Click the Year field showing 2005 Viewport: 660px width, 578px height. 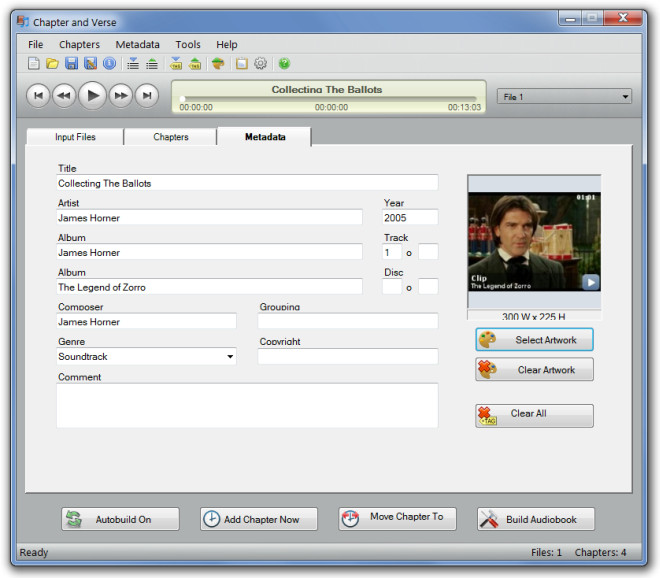pyautogui.click(x=410, y=218)
